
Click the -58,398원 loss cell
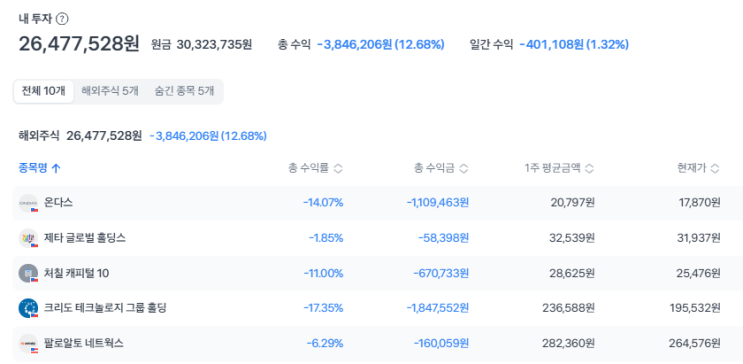pyautogui.click(x=444, y=238)
